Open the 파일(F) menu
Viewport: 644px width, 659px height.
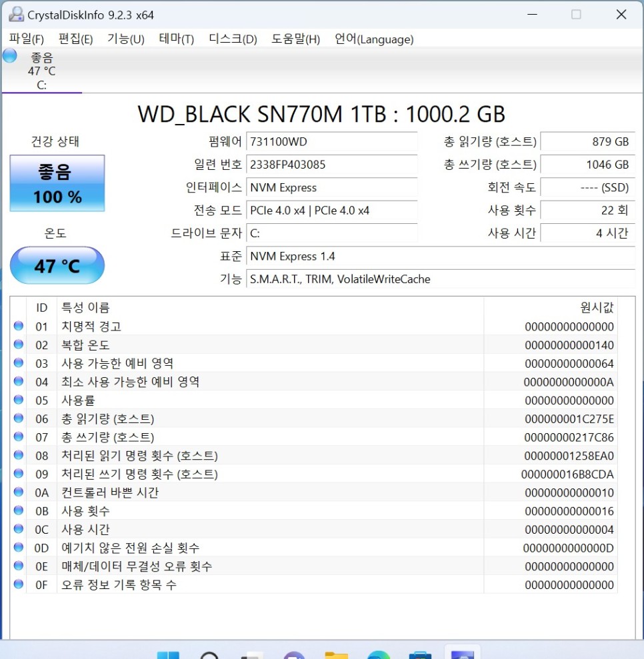click(x=27, y=39)
